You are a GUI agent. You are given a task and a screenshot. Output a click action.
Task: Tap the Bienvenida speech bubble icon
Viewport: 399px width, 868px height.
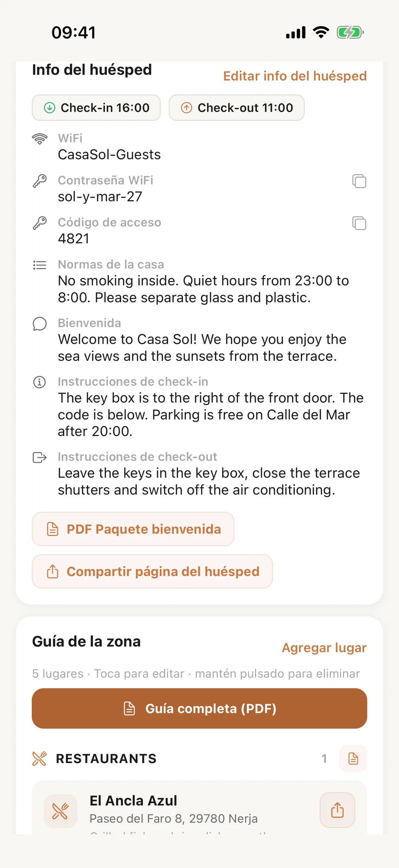click(x=40, y=324)
